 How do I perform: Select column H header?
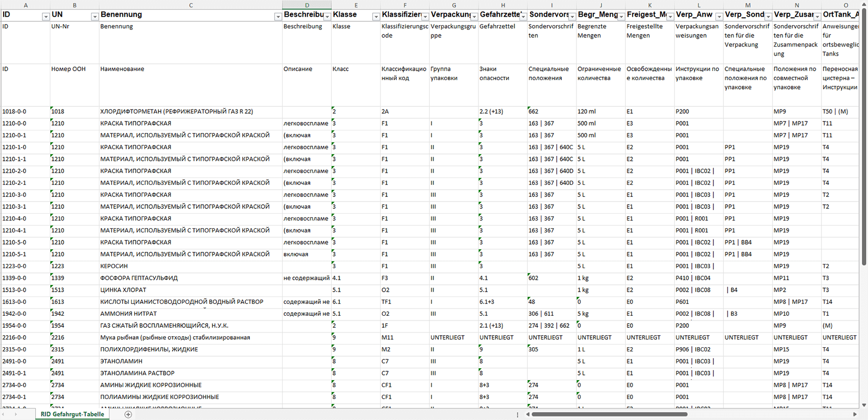pos(503,5)
